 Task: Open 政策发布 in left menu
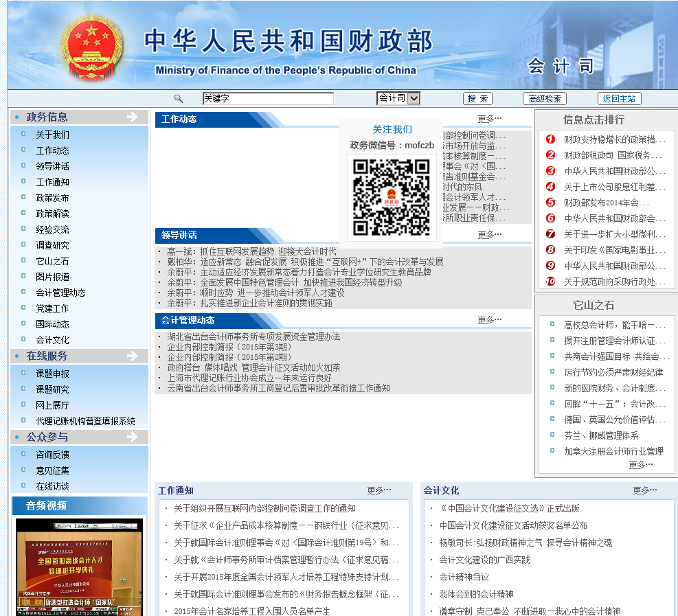coord(52,198)
